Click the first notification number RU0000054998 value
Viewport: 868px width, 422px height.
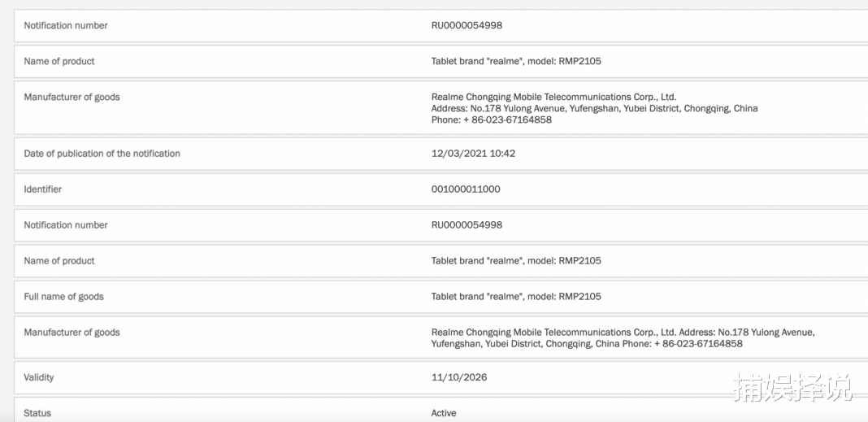pos(467,25)
